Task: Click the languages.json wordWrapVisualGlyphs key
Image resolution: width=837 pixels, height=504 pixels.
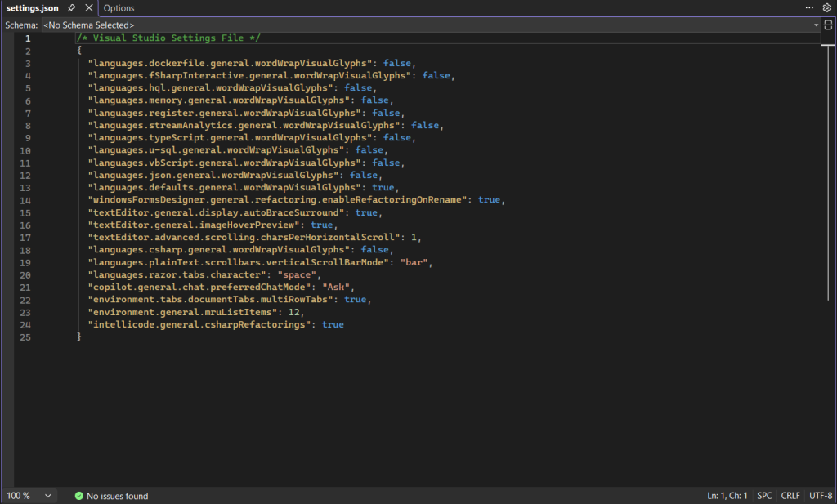Action: point(213,175)
